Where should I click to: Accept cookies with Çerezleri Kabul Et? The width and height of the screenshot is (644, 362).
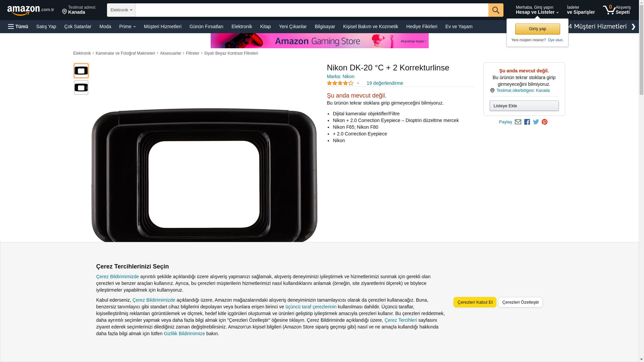[x=475, y=302]
